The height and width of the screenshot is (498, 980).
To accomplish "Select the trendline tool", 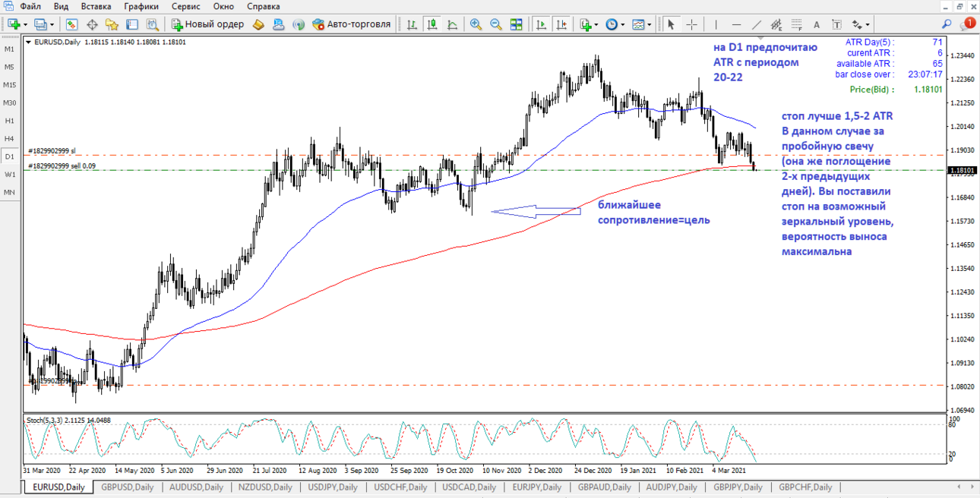I will click(757, 24).
